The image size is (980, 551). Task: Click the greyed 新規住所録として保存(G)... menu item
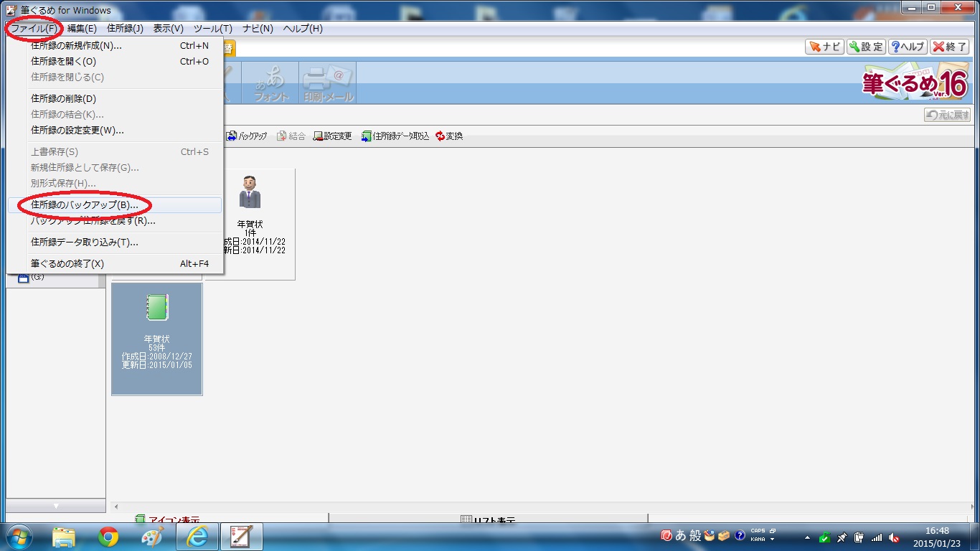tap(116, 168)
